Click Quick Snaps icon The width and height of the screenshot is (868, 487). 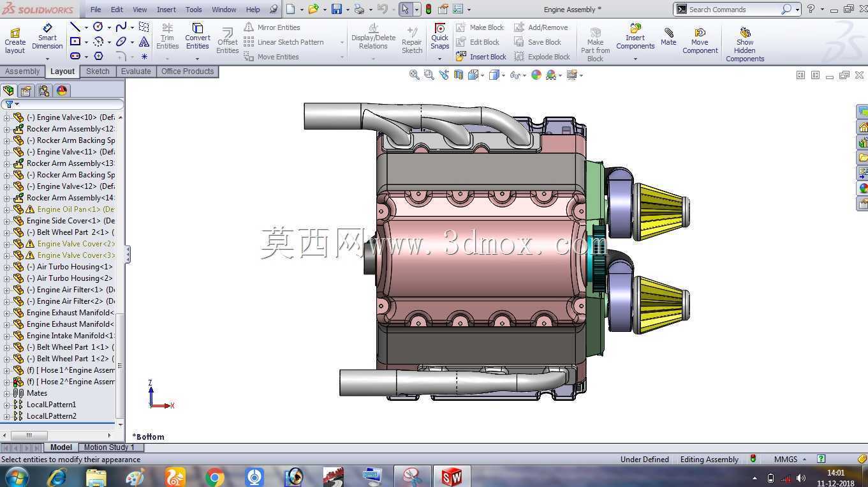pos(439,37)
